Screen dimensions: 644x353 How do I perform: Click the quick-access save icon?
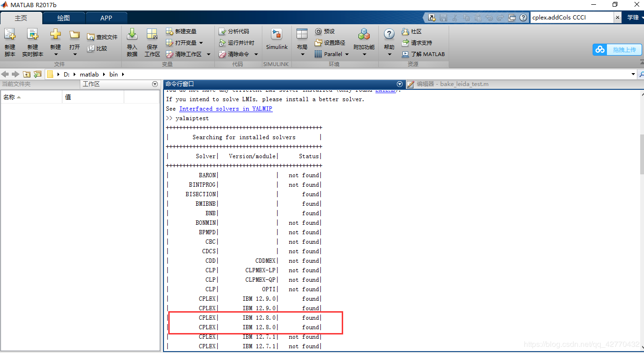coord(443,18)
